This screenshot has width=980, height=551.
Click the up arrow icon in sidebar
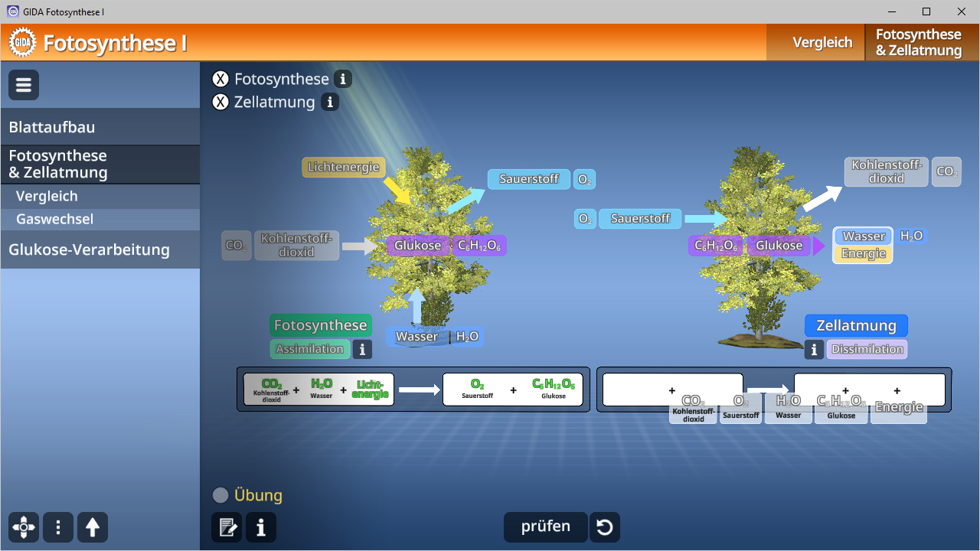[x=93, y=527]
